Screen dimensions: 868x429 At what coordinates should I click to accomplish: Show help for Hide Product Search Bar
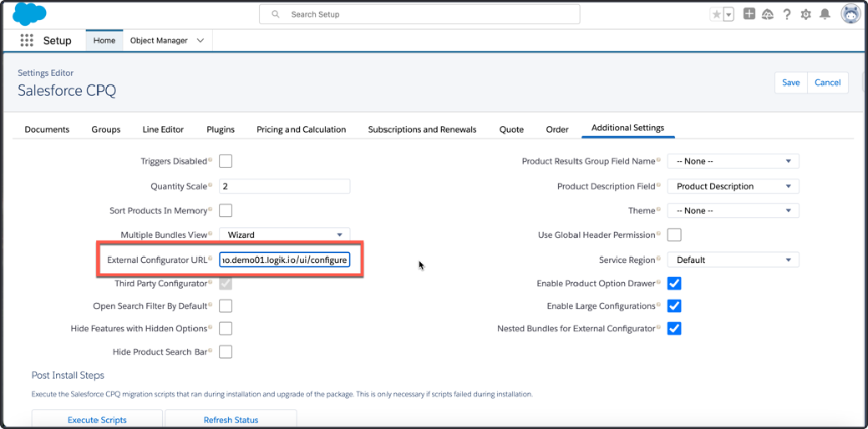click(x=211, y=351)
